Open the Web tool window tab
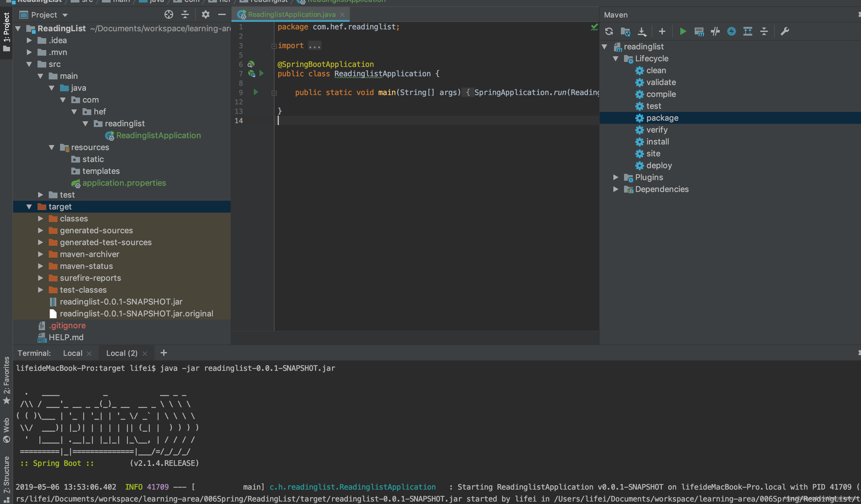 [6, 430]
